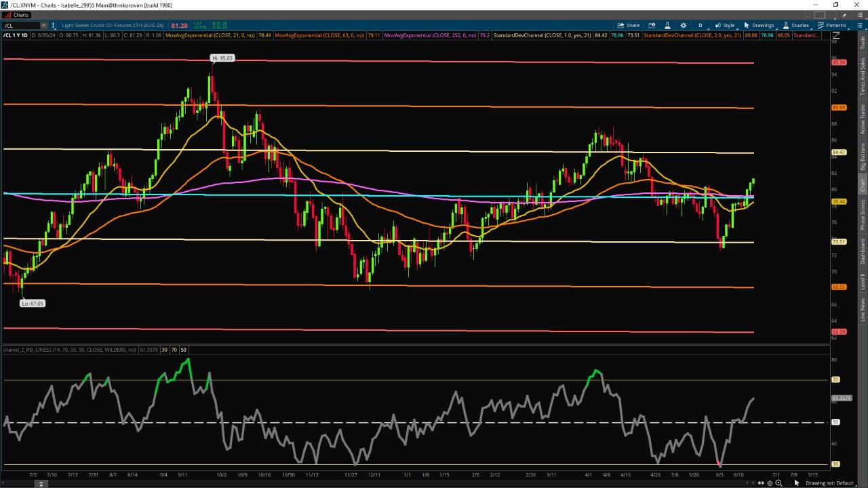This screenshot has width=868, height=488.
Task: Open the Drawings menu button
Action: (759, 25)
